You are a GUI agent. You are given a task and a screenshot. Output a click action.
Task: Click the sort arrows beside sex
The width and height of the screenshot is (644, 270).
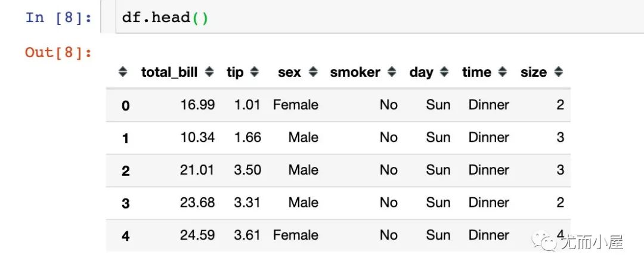314,72
